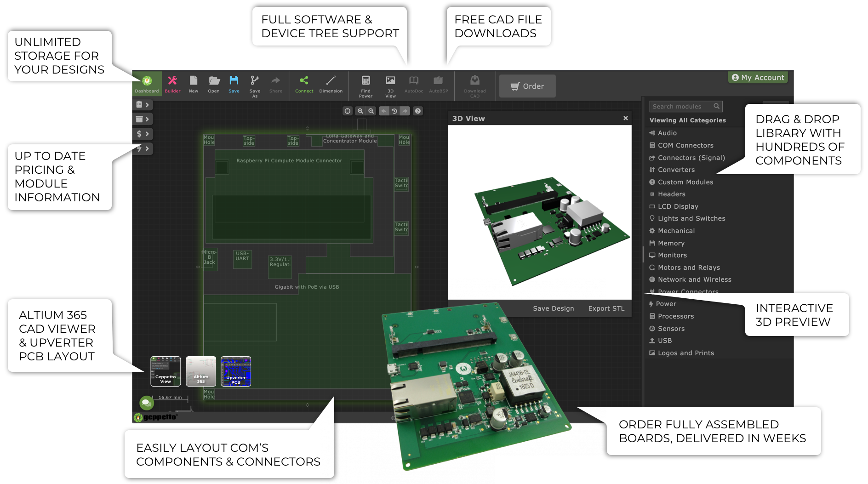Expand the archive box side panel
868x484 pixels.
[143, 119]
